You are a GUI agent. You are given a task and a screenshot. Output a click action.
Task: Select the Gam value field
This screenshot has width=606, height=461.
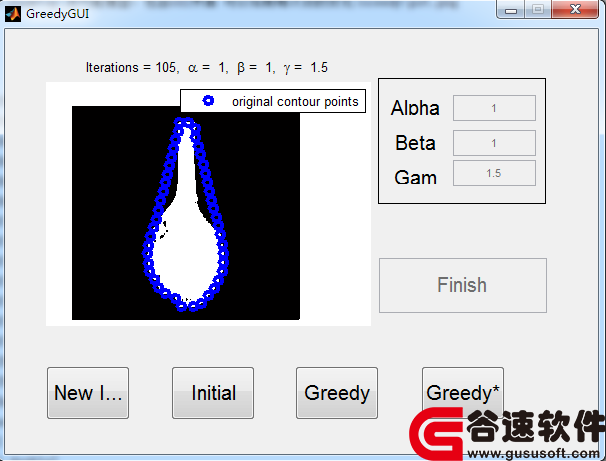coord(494,173)
